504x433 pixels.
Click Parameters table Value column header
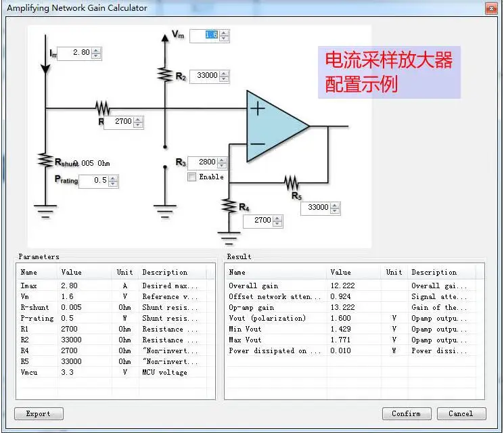click(x=85, y=272)
